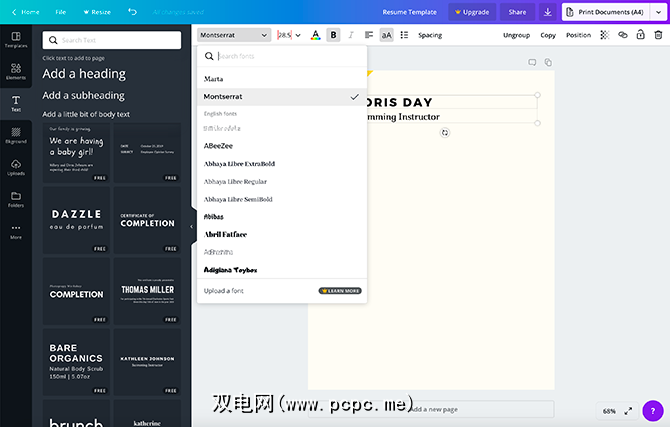Click the Search fonts field
Screen dimensions: 670x427
click(x=282, y=56)
